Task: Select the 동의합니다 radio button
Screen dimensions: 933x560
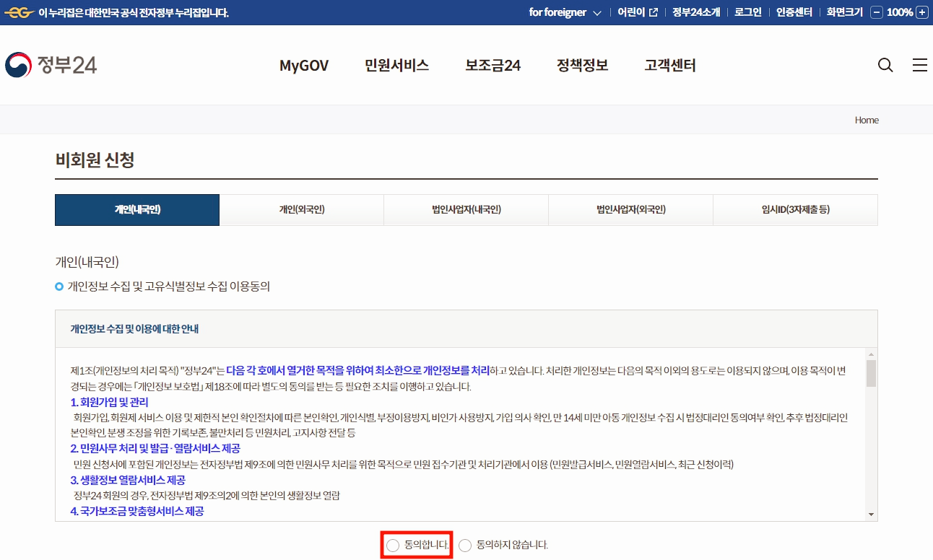Action: coord(392,546)
